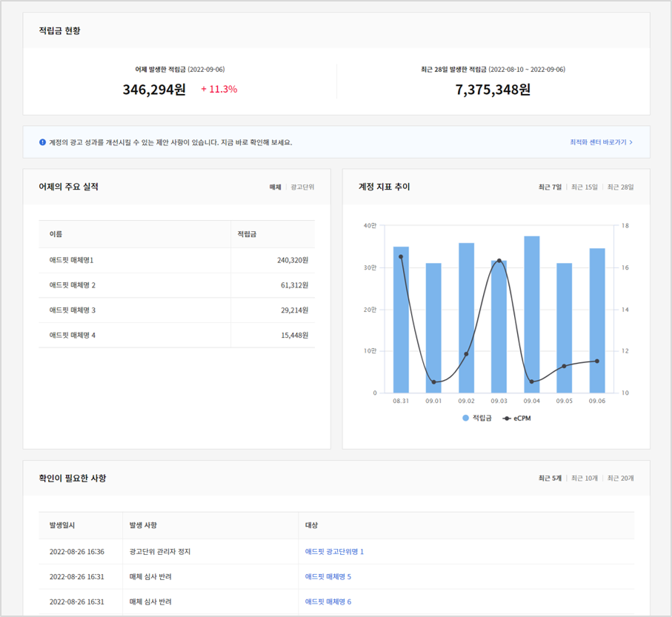This screenshot has height=617, width=672.
Task: Click the 애드핏 매체명 2 row name
Action: (72, 285)
